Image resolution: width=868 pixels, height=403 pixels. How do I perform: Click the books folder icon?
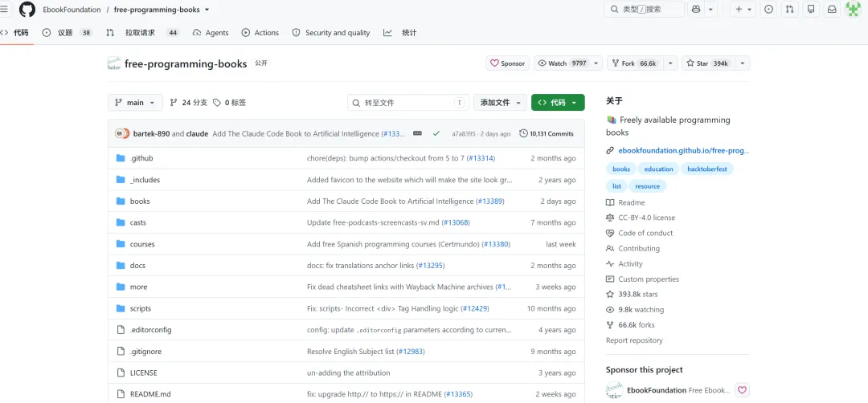tap(121, 201)
